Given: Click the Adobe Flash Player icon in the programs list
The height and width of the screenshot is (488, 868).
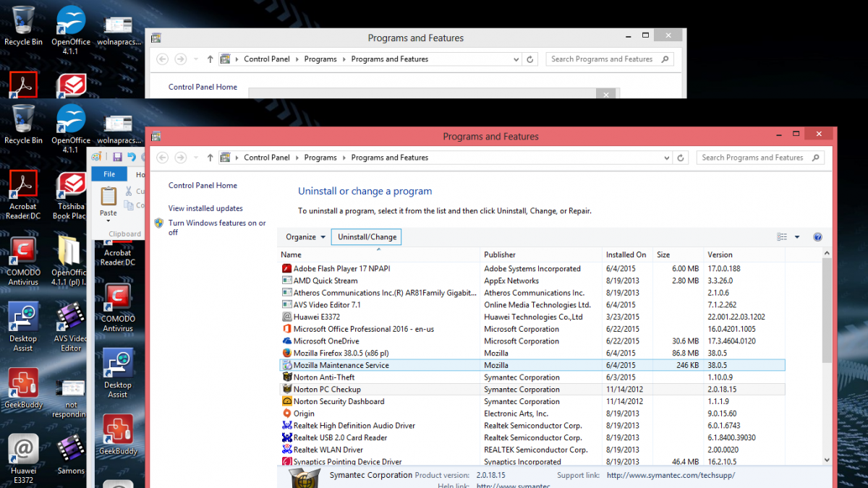Looking at the screenshot, I should pos(287,269).
